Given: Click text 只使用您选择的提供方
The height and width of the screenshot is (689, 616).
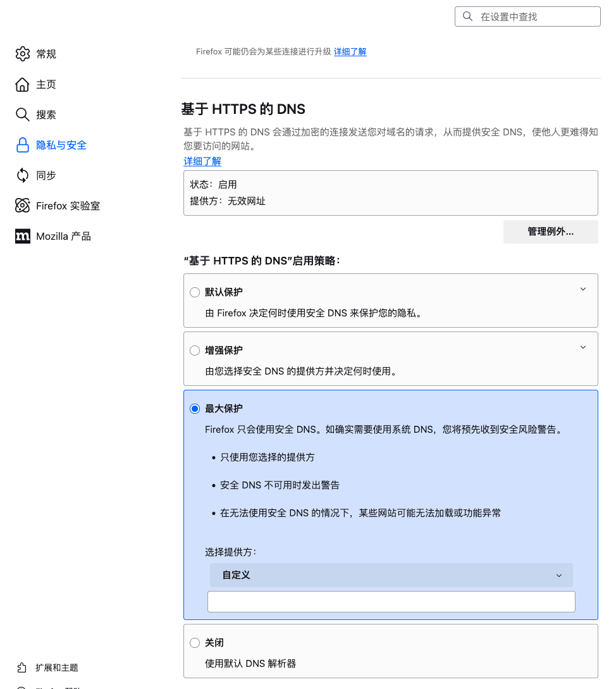Looking at the screenshot, I should click(267, 457).
